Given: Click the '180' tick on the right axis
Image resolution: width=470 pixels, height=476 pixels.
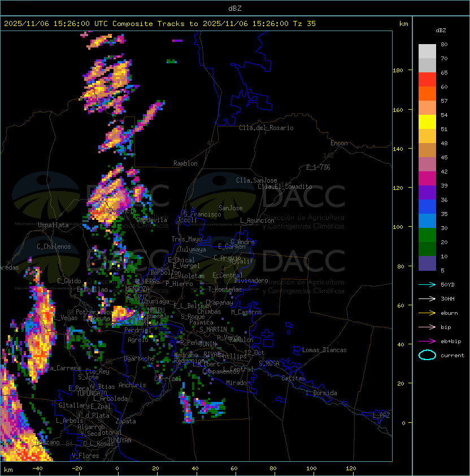Looking at the screenshot, I should point(398,71).
